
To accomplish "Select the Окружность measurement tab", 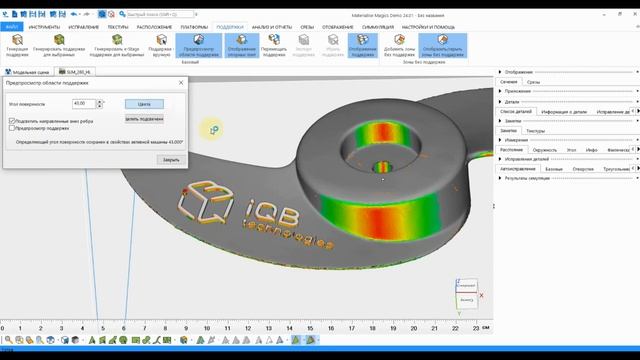I will [x=544, y=150].
